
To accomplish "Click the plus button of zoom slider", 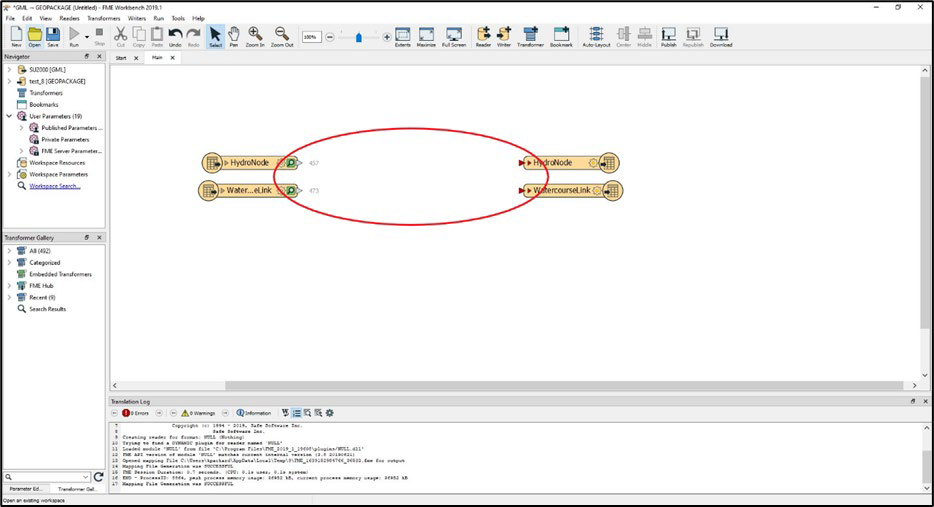I will (x=387, y=37).
